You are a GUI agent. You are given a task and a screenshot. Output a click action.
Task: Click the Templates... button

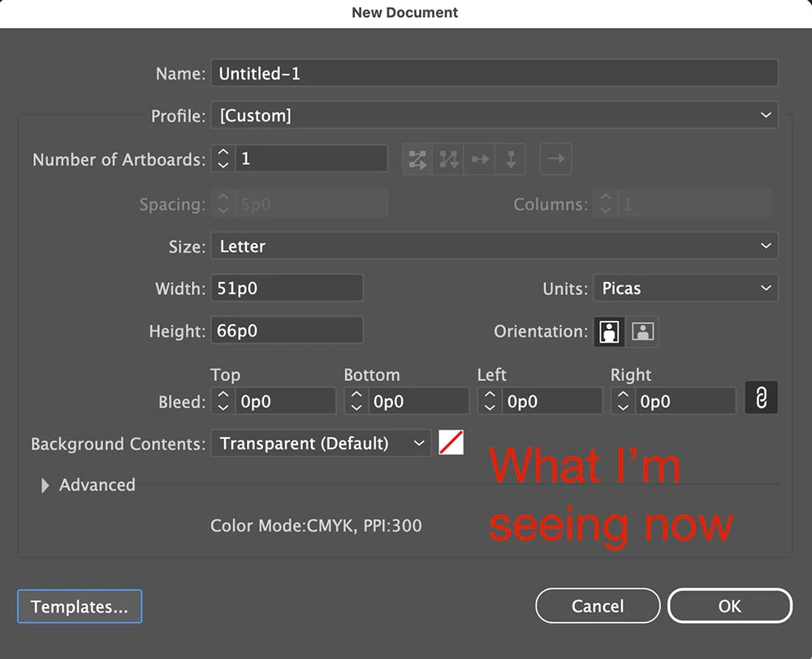tap(80, 606)
